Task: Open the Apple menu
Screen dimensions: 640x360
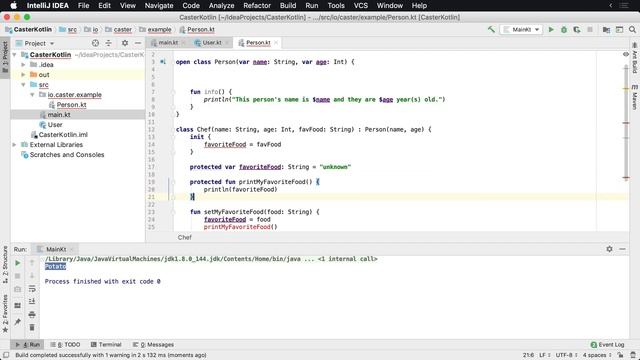Action: pos(13,5)
